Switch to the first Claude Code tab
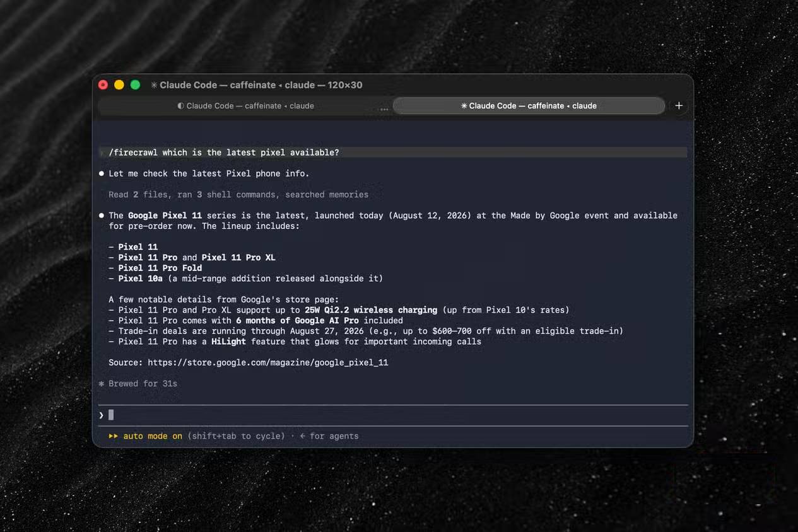The image size is (798, 532). click(245, 106)
